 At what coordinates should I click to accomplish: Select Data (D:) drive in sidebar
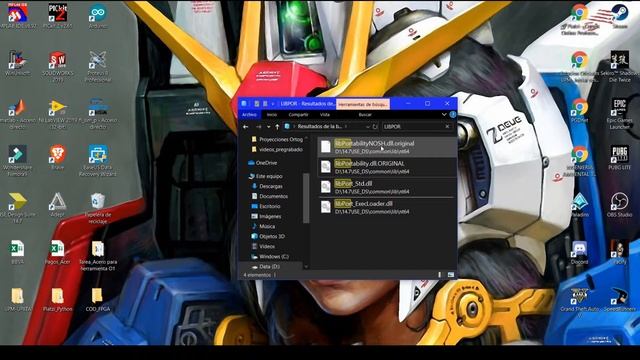tap(265, 267)
